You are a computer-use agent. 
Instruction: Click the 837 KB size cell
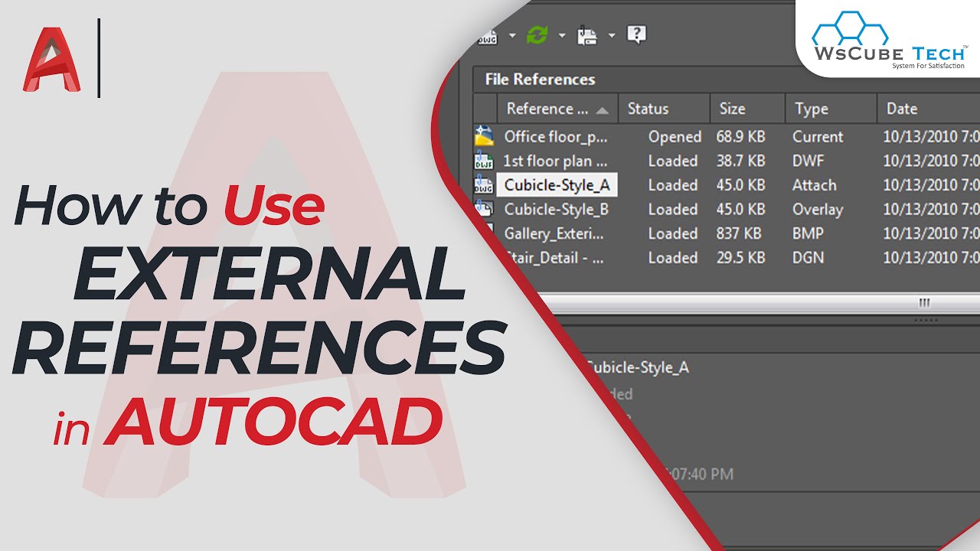(x=739, y=233)
